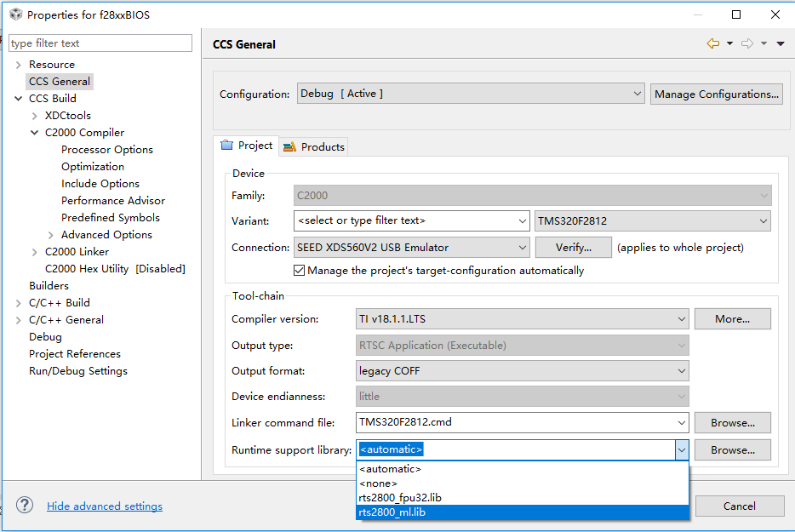
Task: Open the view menu triangle icon
Action: point(781,43)
